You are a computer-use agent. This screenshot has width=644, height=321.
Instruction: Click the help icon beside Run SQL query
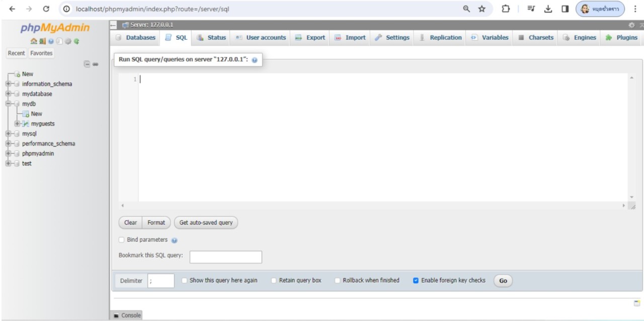[254, 60]
